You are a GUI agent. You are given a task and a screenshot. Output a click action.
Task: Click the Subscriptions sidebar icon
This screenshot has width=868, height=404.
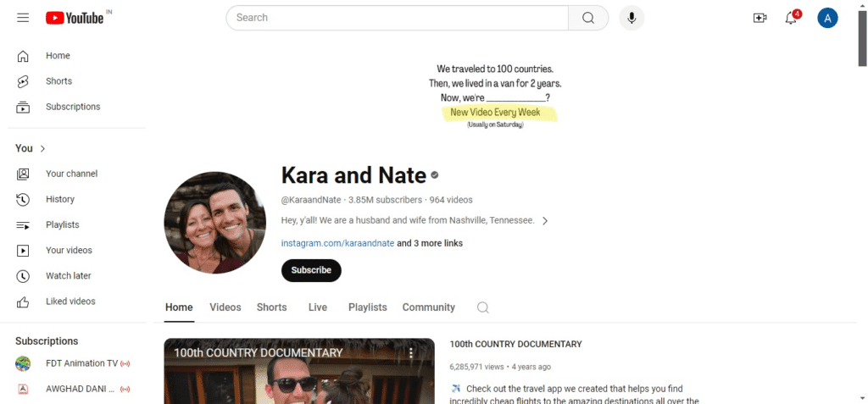[23, 107]
